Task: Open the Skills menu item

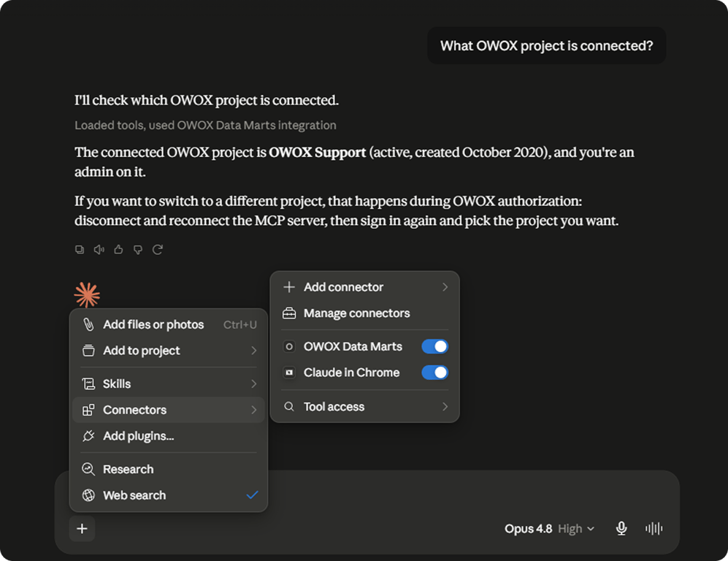Action: tap(169, 383)
